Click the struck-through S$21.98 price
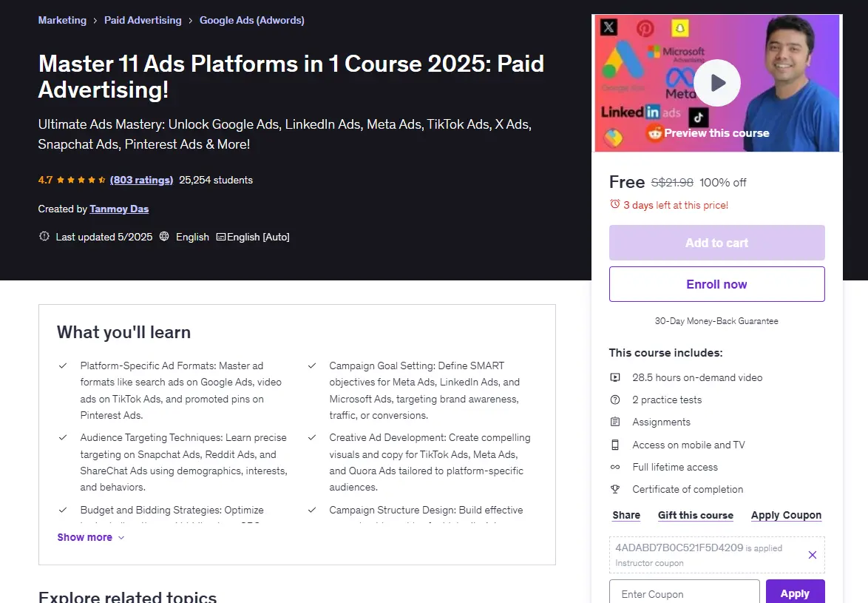 672,183
